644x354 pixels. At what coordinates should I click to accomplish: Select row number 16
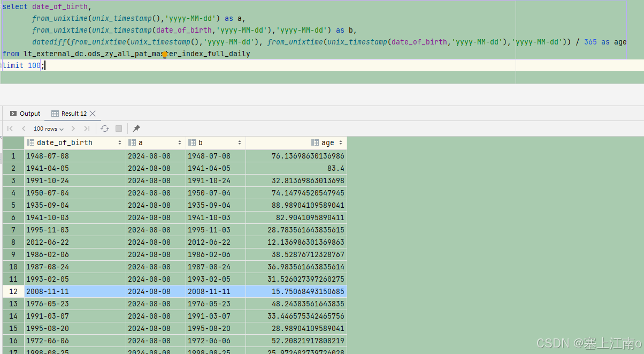[13, 341]
